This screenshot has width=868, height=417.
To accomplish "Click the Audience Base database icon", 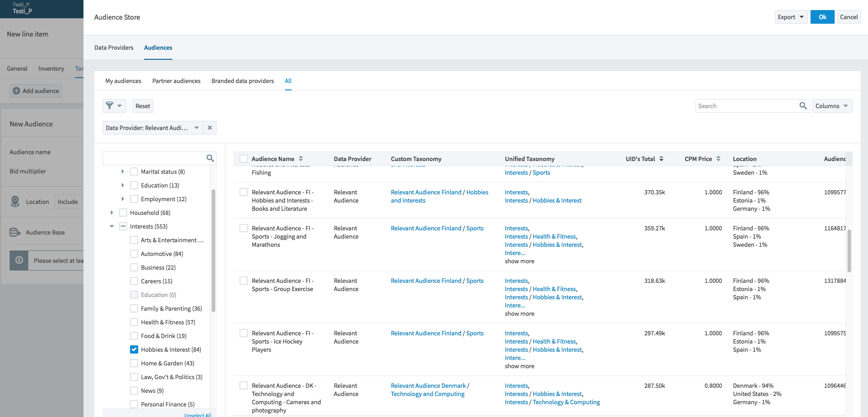I will click(x=15, y=232).
